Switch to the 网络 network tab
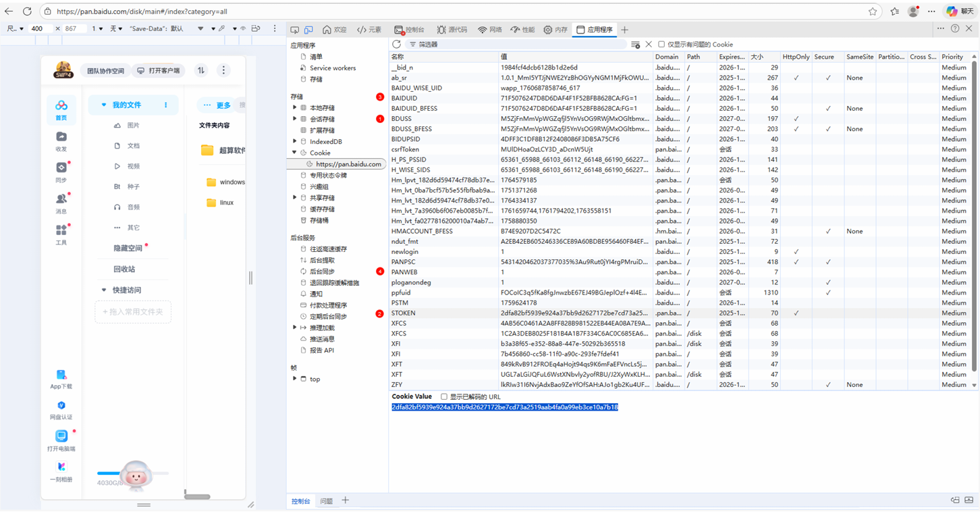This screenshot has width=980, height=514. (490, 30)
